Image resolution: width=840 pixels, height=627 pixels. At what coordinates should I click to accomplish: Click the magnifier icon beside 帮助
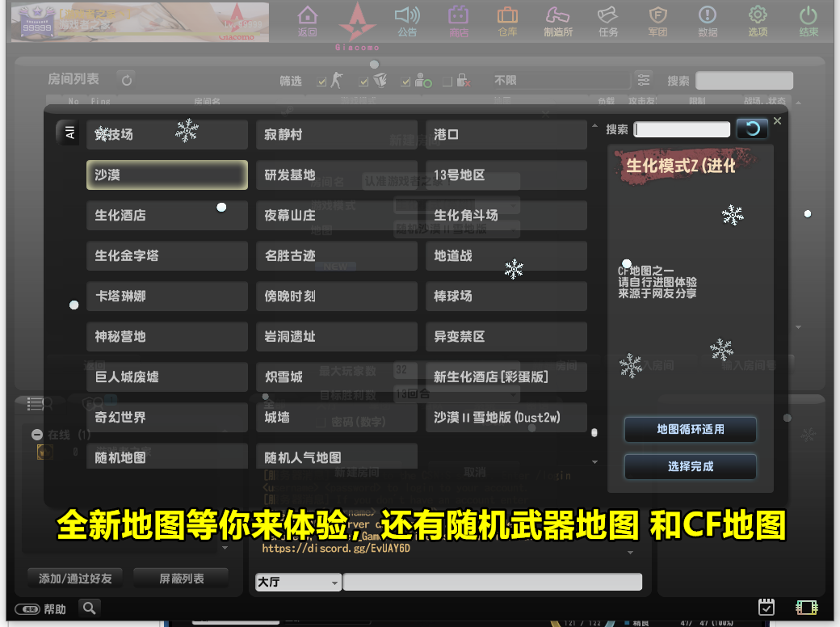point(90,608)
